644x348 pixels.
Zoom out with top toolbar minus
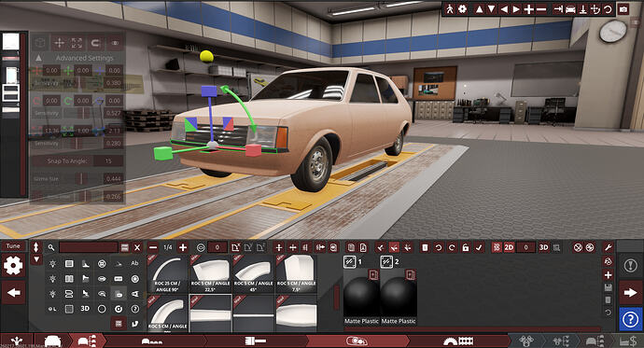pos(541,9)
